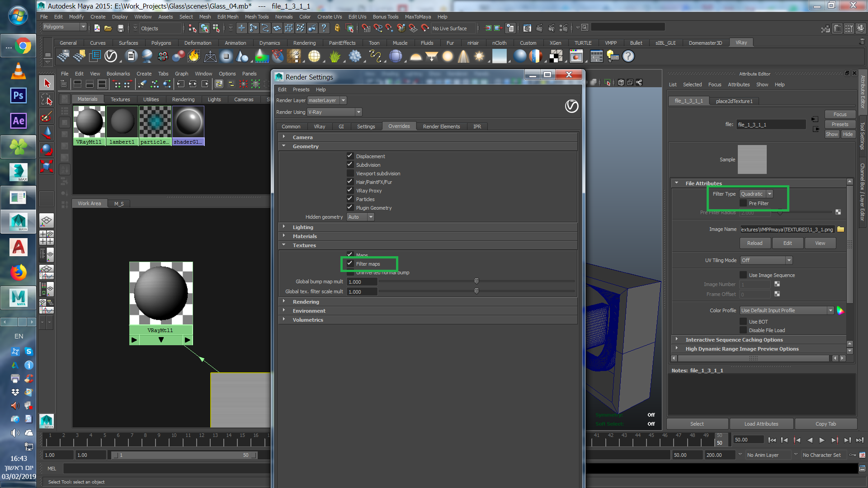The height and width of the screenshot is (488, 868).
Task: Switch to the Render Elements tab
Action: [441, 127]
